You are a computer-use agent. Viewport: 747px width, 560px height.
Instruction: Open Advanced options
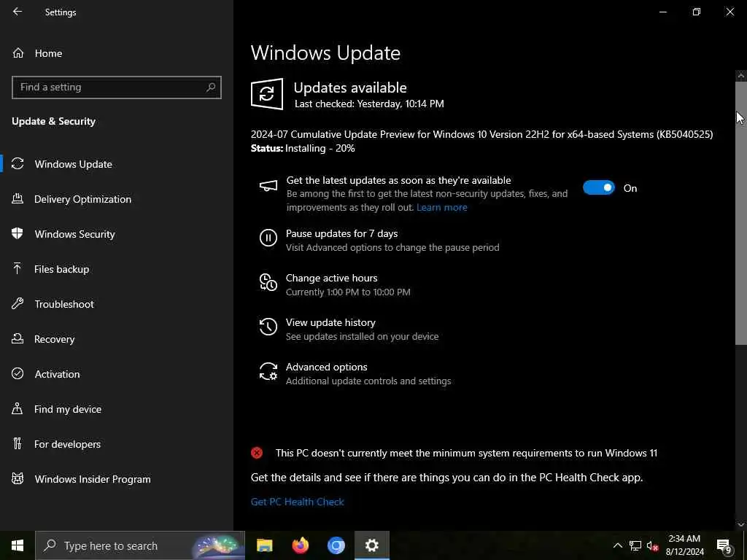(x=326, y=367)
